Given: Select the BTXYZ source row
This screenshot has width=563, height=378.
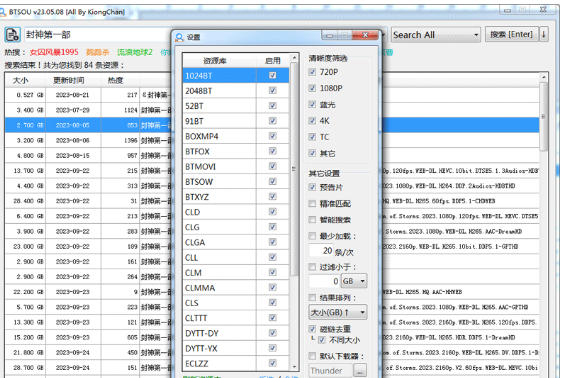Looking at the screenshot, I should [236, 197].
